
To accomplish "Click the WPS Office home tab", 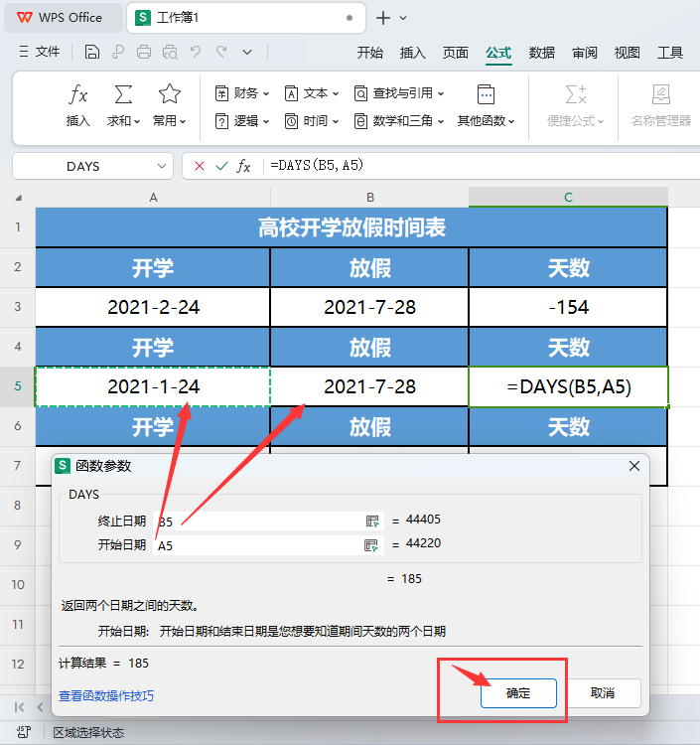I will tap(63, 18).
